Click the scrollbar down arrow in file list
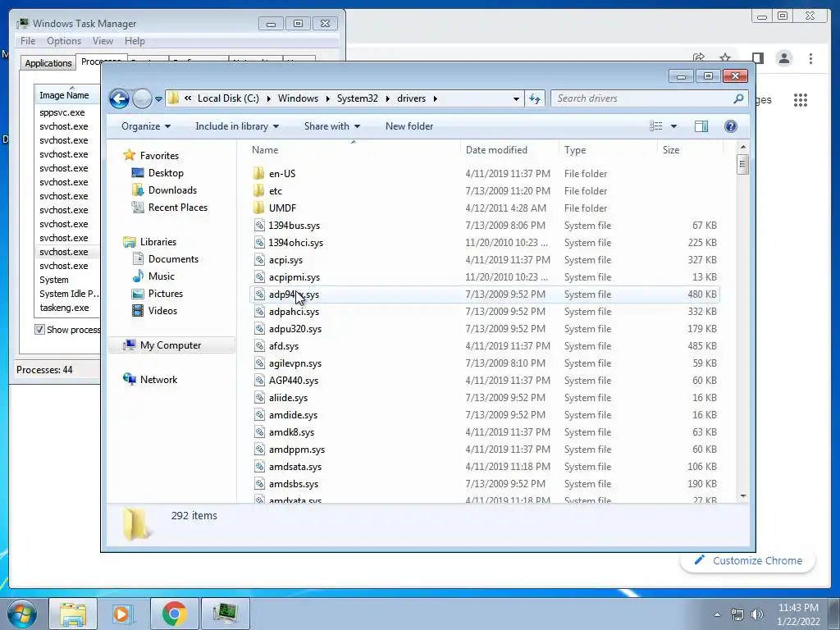This screenshot has width=840, height=630. 742,496
